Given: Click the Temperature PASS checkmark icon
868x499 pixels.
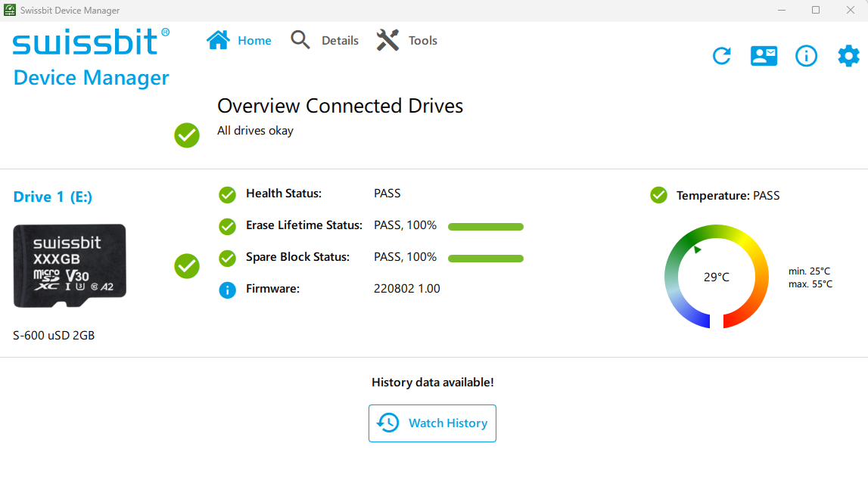Looking at the screenshot, I should (658, 196).
